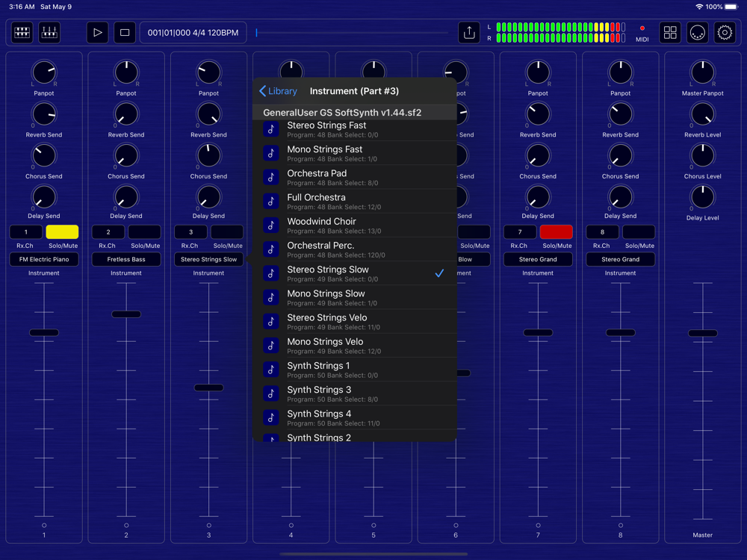Select Stereo Strings Fast instrument
The height and width of the screenshot is (560, 747).
[x=354, y=129]
